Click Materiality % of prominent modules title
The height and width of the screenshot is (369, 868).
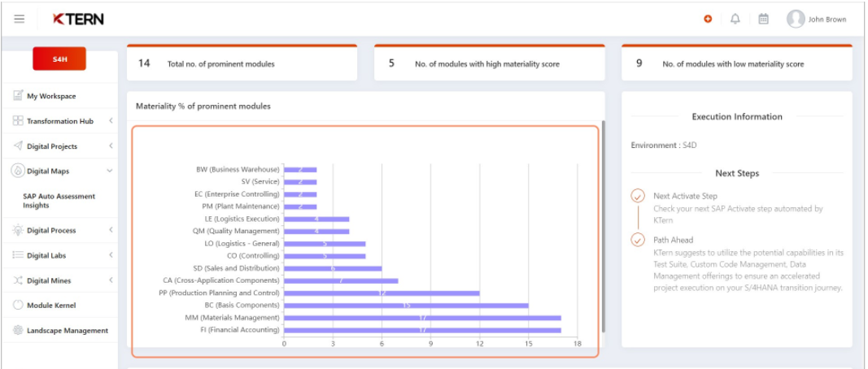203,106
